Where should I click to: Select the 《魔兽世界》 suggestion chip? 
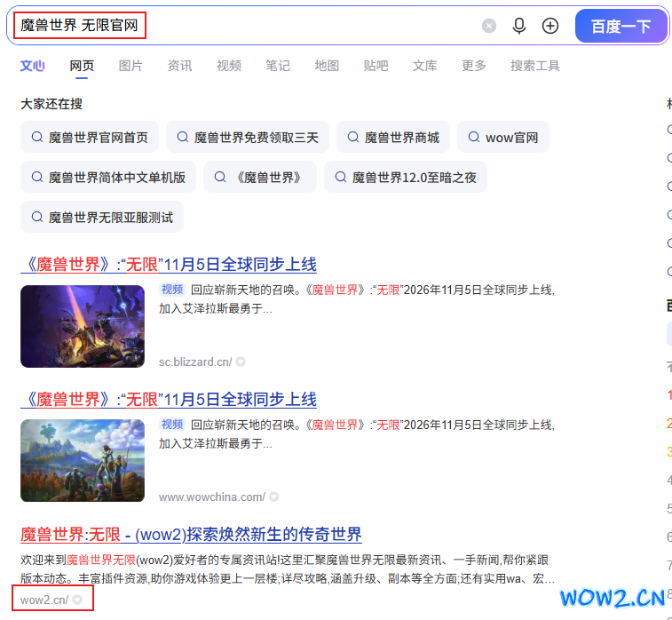(x=260, y=177)
